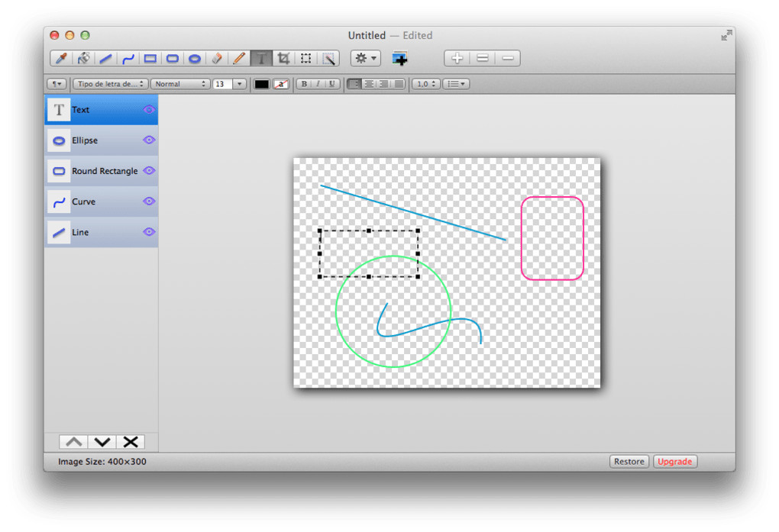The height and width of the screenshot is (532, 779).
Task: Toggle visibility of the Curve layer
Action: tap(149, 202)
